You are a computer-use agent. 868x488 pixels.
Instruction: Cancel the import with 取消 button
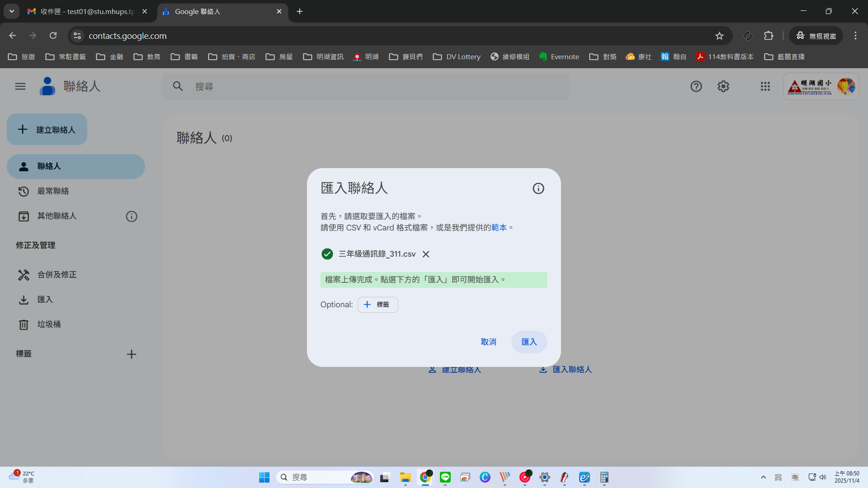click(x=488, y=342)
